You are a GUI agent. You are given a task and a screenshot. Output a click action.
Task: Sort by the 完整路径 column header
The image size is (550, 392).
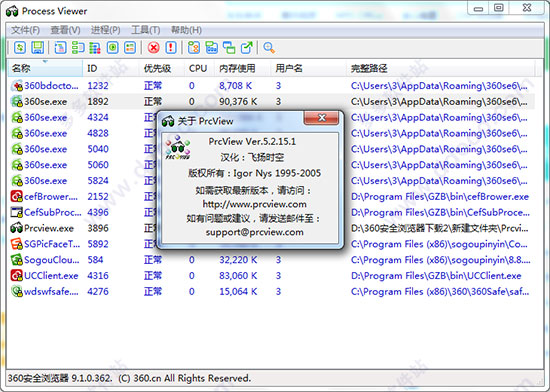click(441, 68)
